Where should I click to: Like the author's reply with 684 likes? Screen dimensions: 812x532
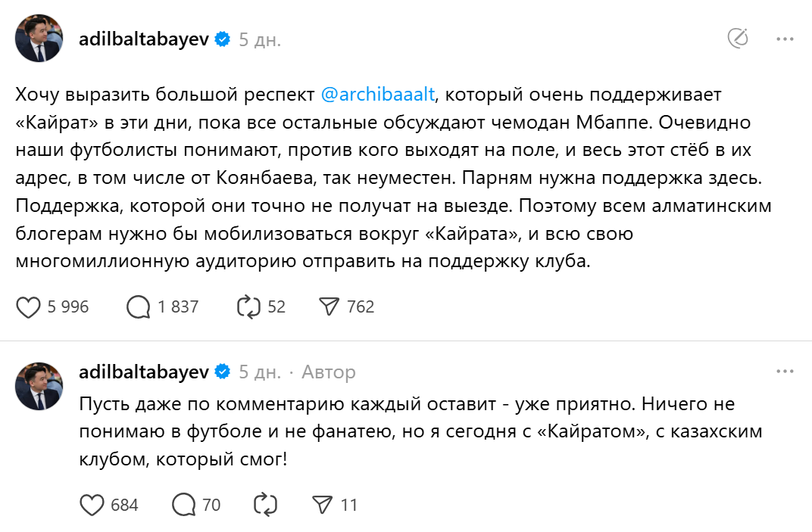tap(92, 505)
